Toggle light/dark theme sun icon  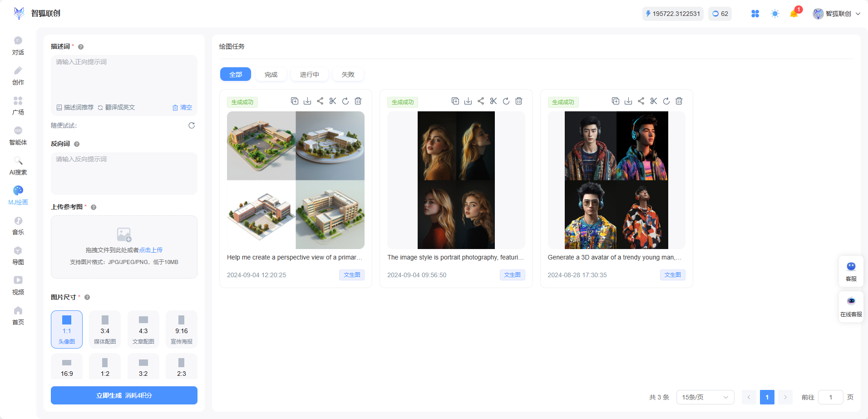pyautogui.click(x=775, y=14)
